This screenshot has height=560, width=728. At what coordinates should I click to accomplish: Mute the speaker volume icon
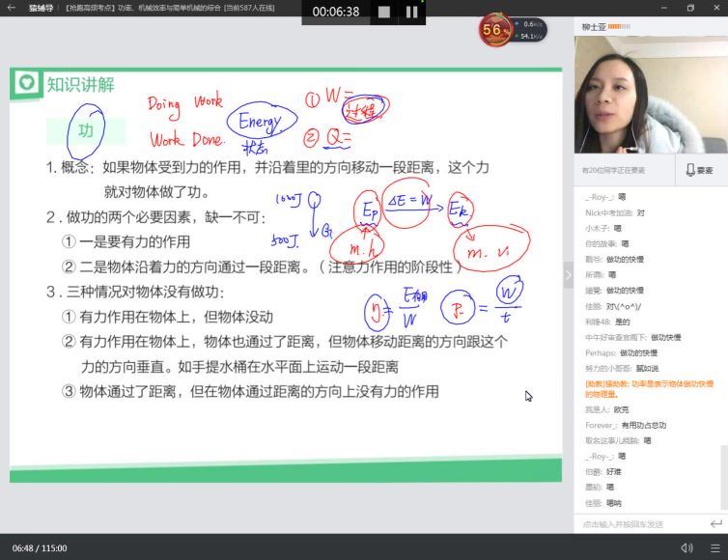(686, 547)
